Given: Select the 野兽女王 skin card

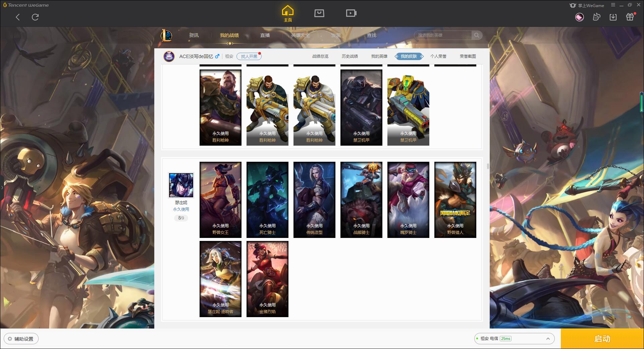Looking at the screenshot, I should click(x=220, y=200).
